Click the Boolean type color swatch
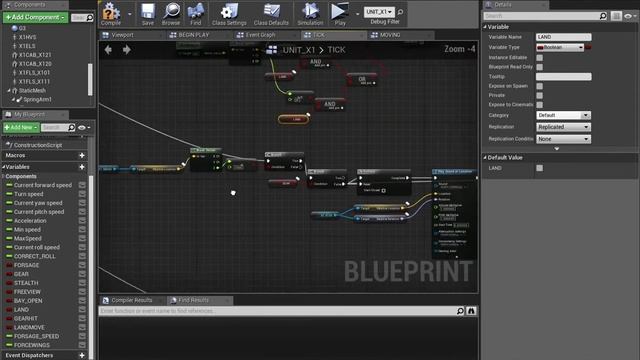This screenshot has height=360, width=640. point(588,47)
